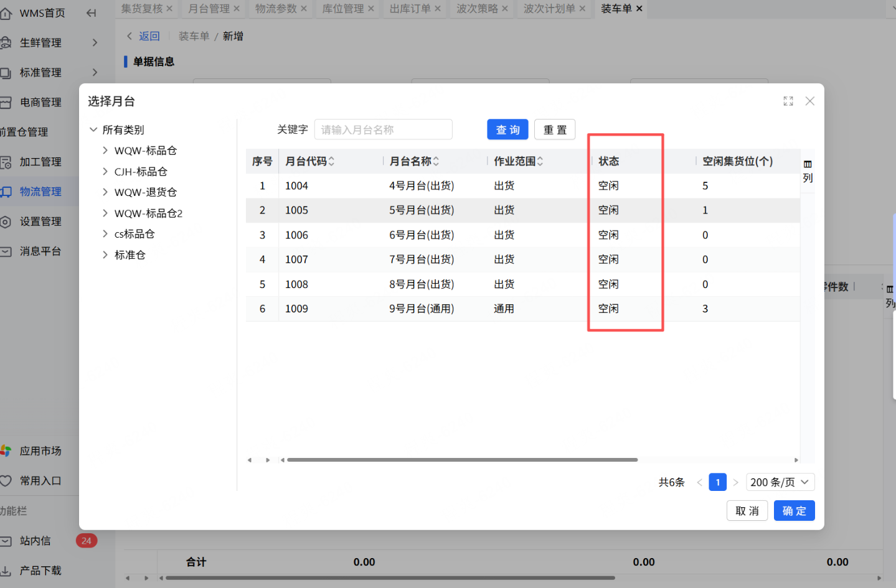
Task: Expand the WQW-标品仓2 tree node
Action: 105,213
